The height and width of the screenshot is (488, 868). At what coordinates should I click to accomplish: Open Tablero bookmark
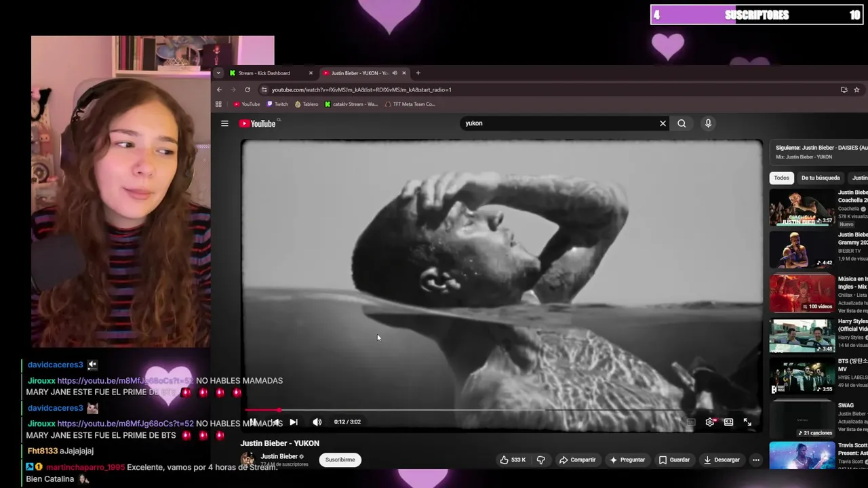[x=307, y=104]
